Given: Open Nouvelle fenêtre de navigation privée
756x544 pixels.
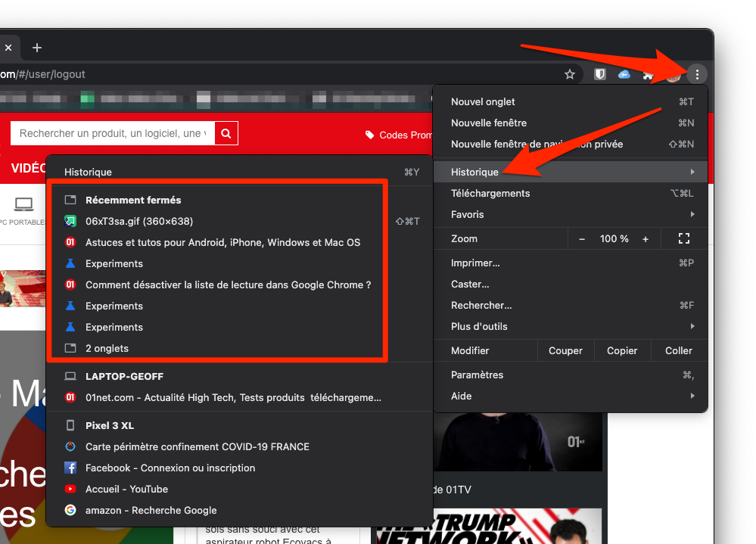Looking at the screenshot, I should click(571, 144).
